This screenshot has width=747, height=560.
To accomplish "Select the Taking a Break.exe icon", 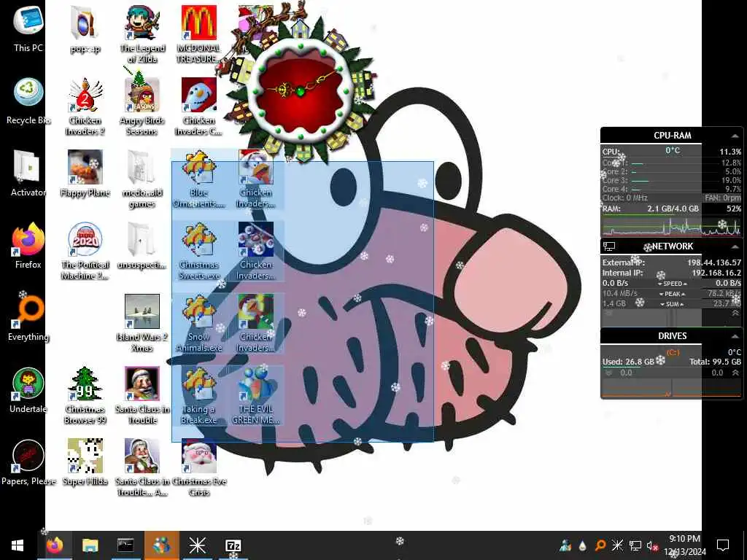I will click(198, 395).
